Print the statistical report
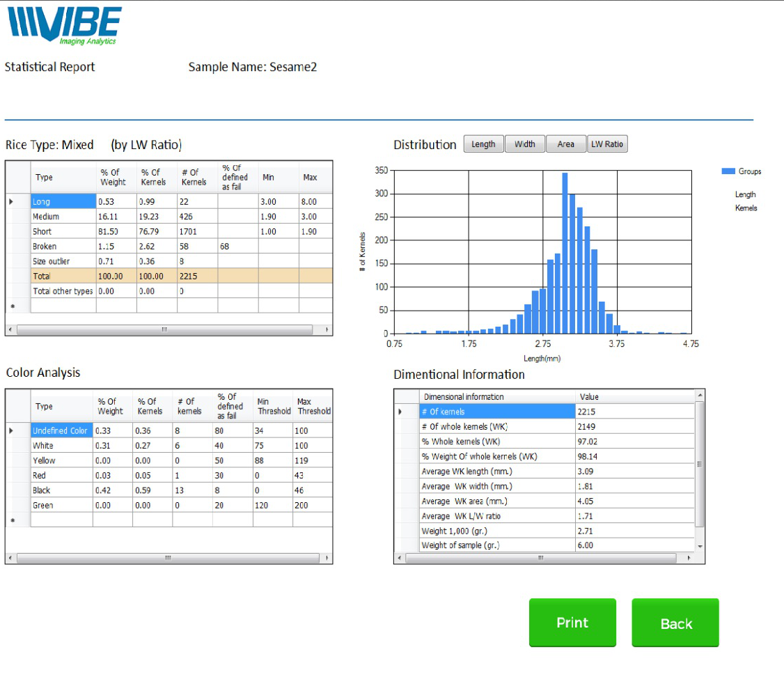Viewport: 784px width, 677px height. click(x=572, y=623)
